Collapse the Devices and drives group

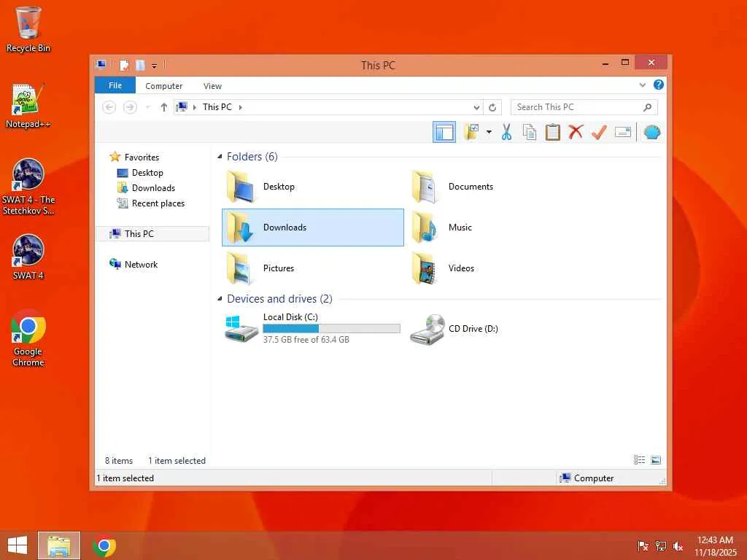(220, 298)
